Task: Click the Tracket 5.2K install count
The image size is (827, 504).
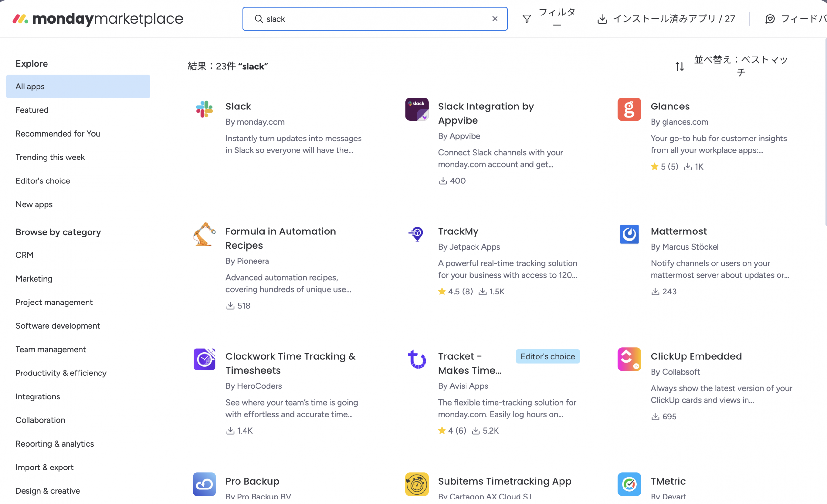Action: (x=486, y=430)
